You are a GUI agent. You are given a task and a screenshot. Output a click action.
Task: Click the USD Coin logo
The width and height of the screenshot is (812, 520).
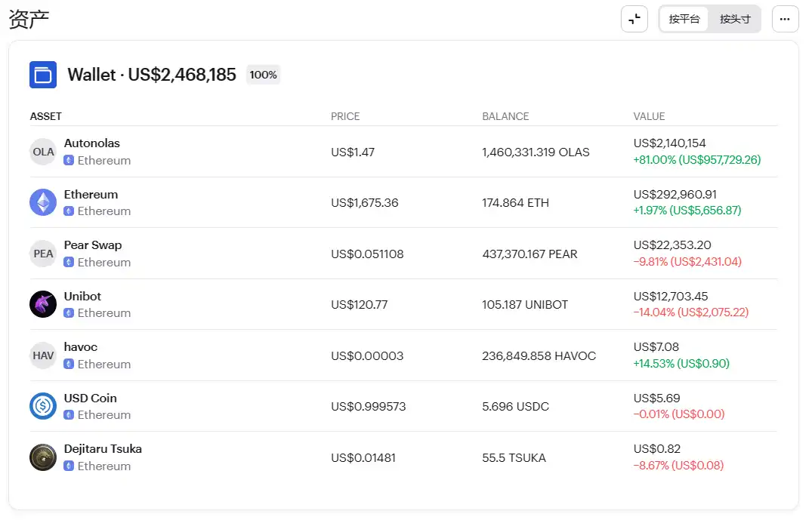click(x=43, y=406)
